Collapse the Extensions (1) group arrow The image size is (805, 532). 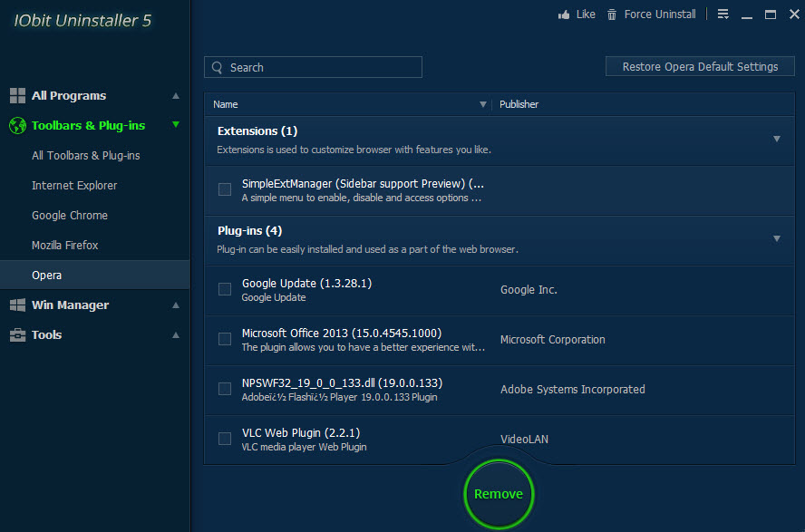[x=777, y=139]
